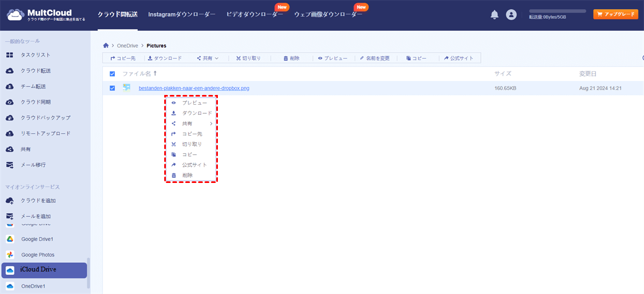The width and height of the screenshot is (644, 294).
Task: Open the notifications bell icon
Action: (494, 15)
